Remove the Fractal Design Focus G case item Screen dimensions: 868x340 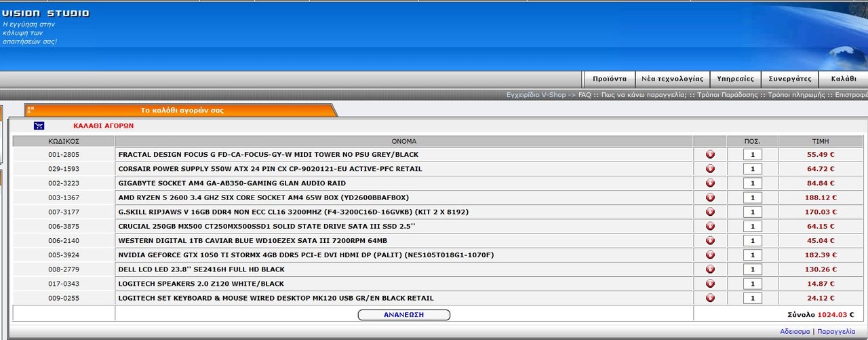710,155
